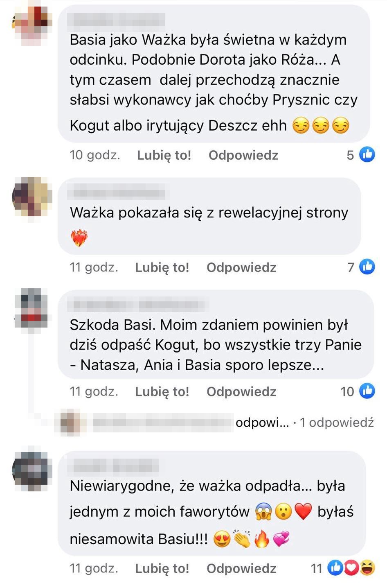
Task: Click the like reaction icon on the first comment
Action: point(367,154)
